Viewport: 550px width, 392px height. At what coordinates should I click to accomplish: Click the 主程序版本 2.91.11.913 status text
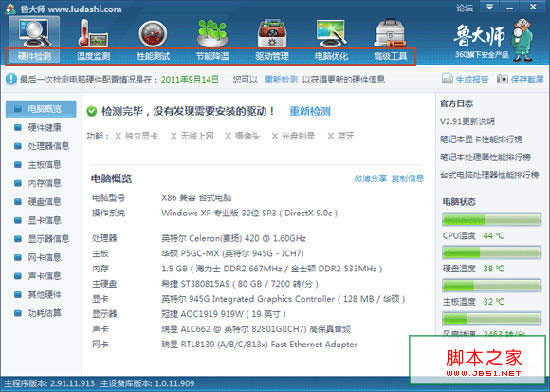coord(49,384)
